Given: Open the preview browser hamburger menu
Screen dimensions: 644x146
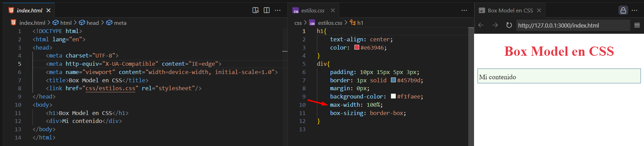Looking at the screenshot, I should click(x=637, y=25).
